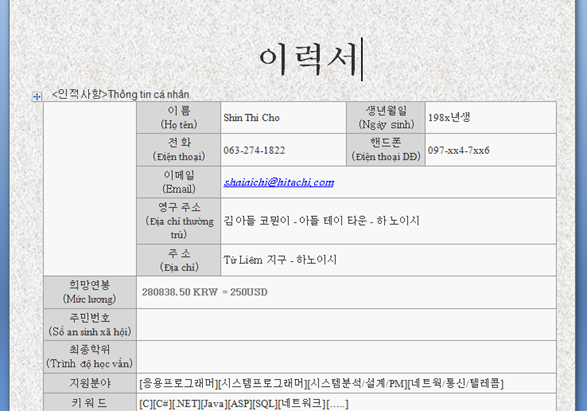The height and width of the screenshot is (411, 587).
Task: Click the 280838.50 KRW salary cell
Action: (346, 292)
